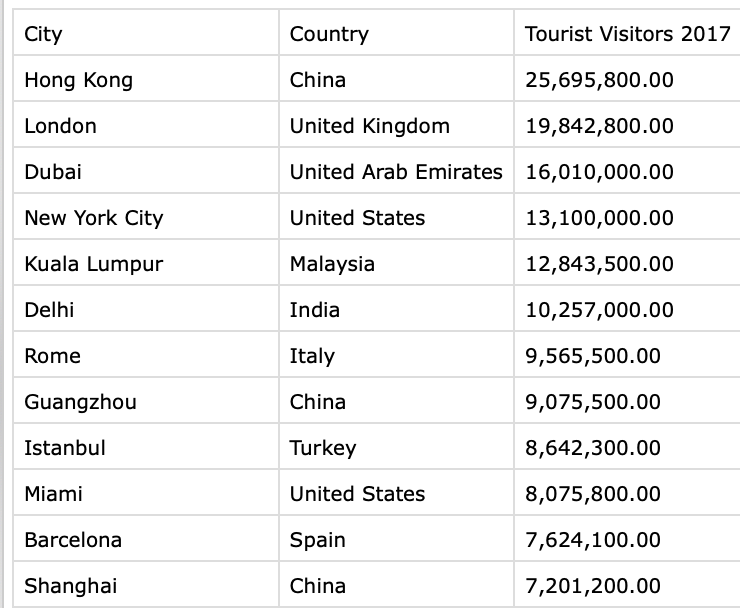
Task: Click the India country cell
Action: pos(314,310)
